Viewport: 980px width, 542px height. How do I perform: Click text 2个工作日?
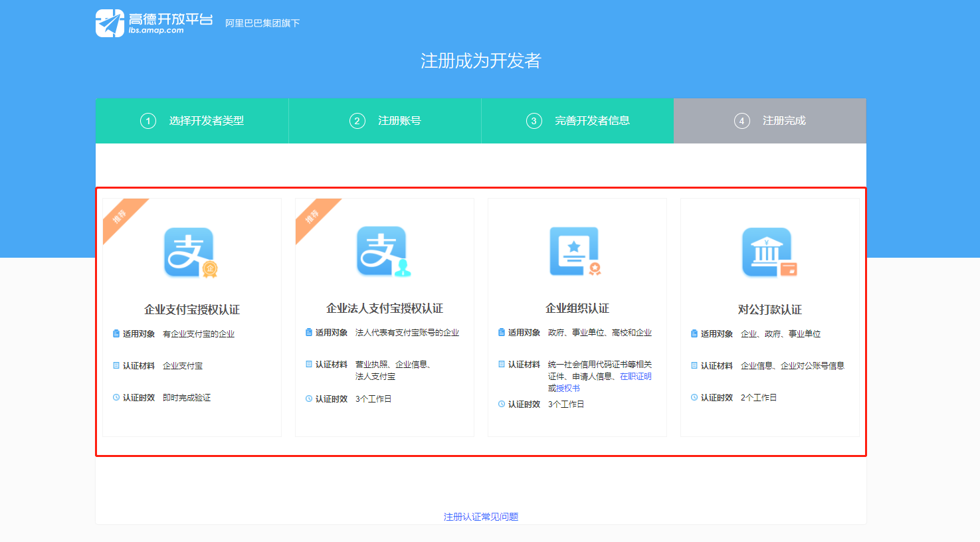[x=759, y=398]
